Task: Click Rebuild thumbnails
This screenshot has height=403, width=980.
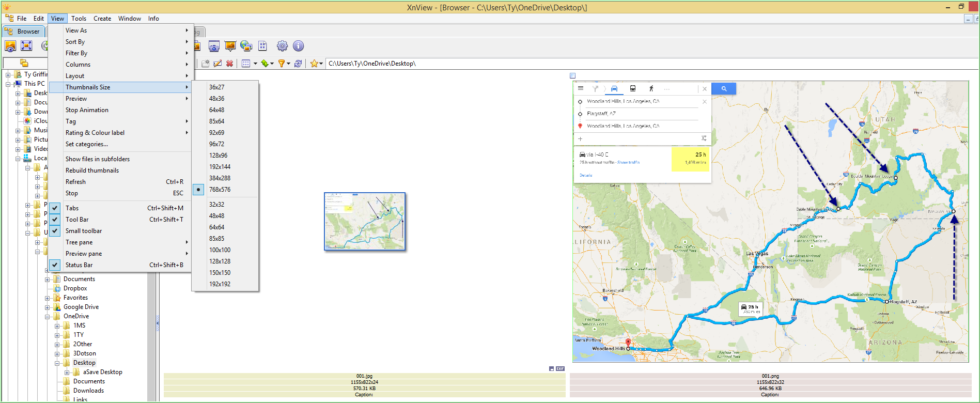Action: click(92, 171)
